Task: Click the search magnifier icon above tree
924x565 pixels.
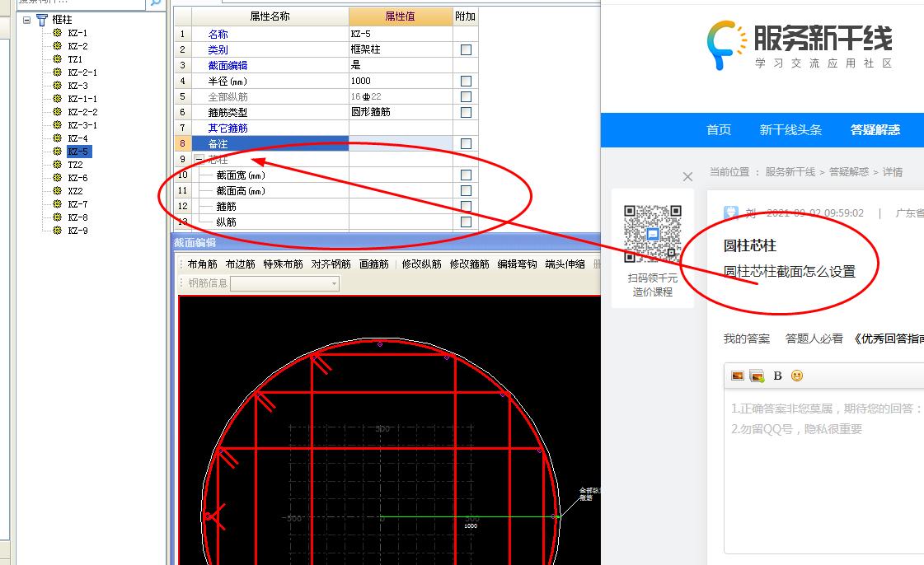Action: pos(156,2)
